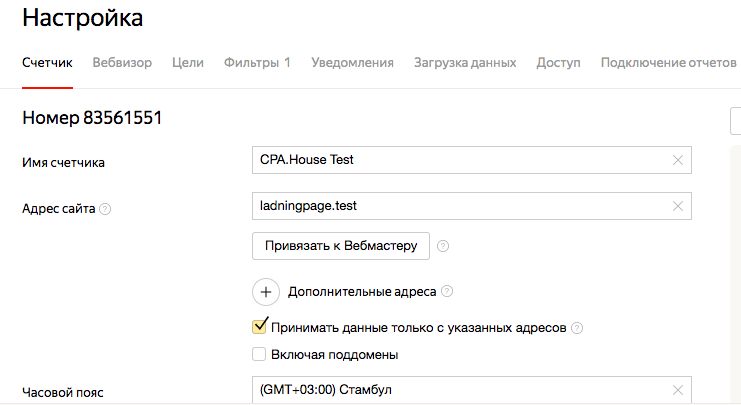Viewport: 741px width, 405px height.
Task: Uncheck Принимать данные только с указанных адресов
Action: coord(260,326)
